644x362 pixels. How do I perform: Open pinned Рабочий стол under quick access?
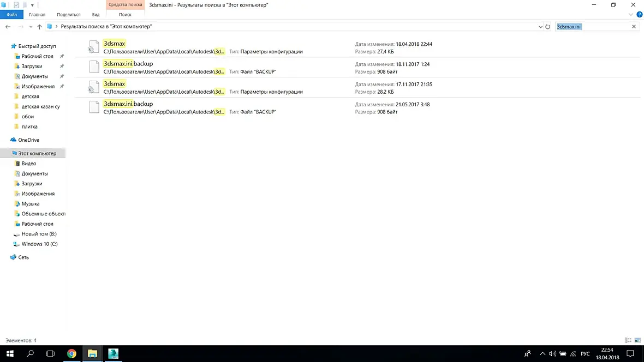coord(37,56)
